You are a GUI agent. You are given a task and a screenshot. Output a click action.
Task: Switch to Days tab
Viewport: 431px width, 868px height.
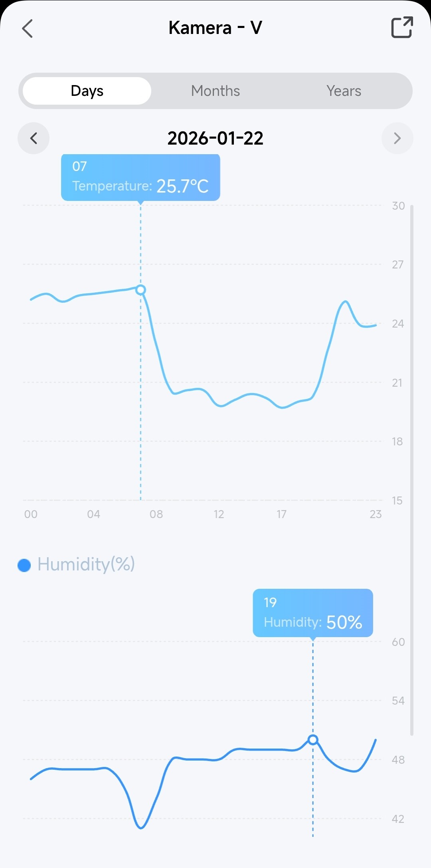click(x=87, y=91)
